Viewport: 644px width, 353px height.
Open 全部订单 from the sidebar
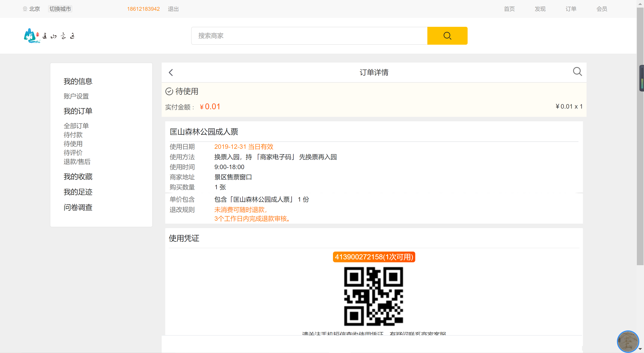[76, 126]
